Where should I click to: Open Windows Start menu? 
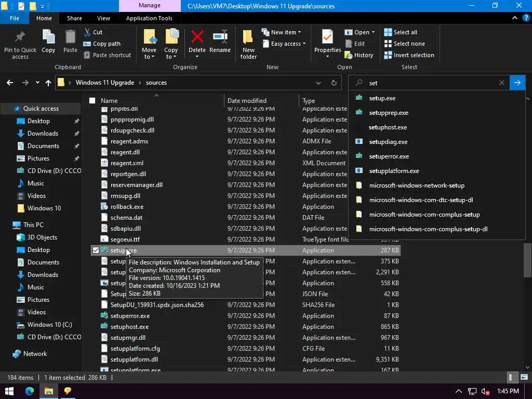(x=9, y=391)
